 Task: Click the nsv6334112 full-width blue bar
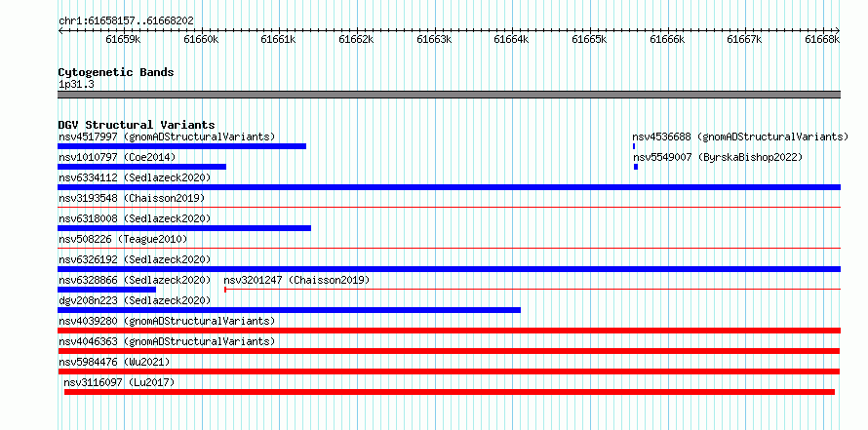point(449,187)
